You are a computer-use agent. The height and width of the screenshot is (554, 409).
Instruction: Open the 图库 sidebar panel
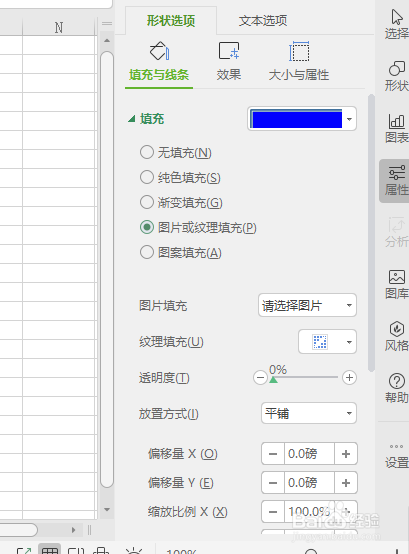tap(397, 284)
